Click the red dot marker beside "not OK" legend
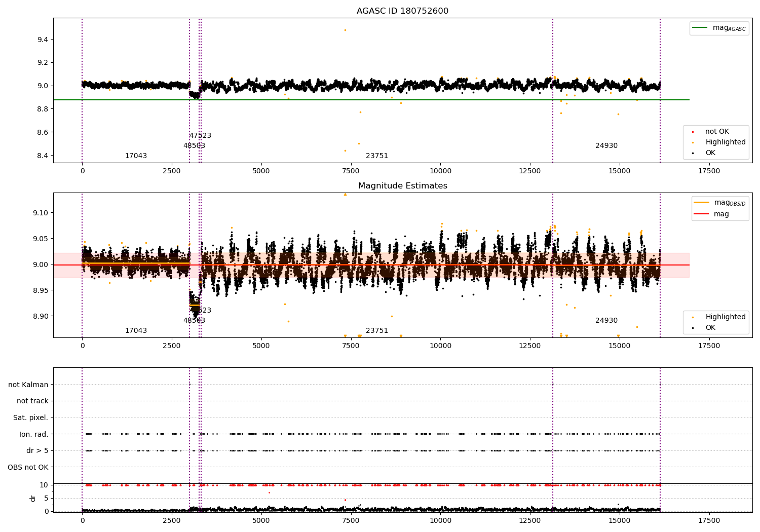 tap(693, 132)
